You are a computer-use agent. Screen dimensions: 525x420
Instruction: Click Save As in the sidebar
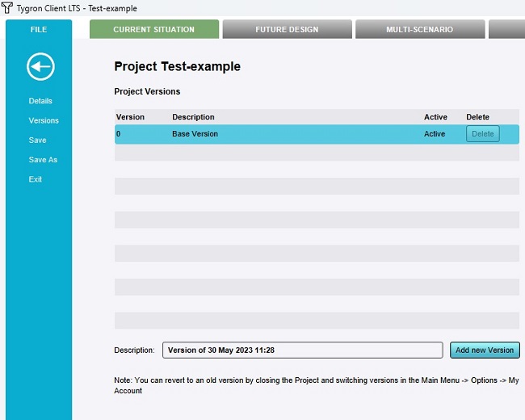click(43, 160)
